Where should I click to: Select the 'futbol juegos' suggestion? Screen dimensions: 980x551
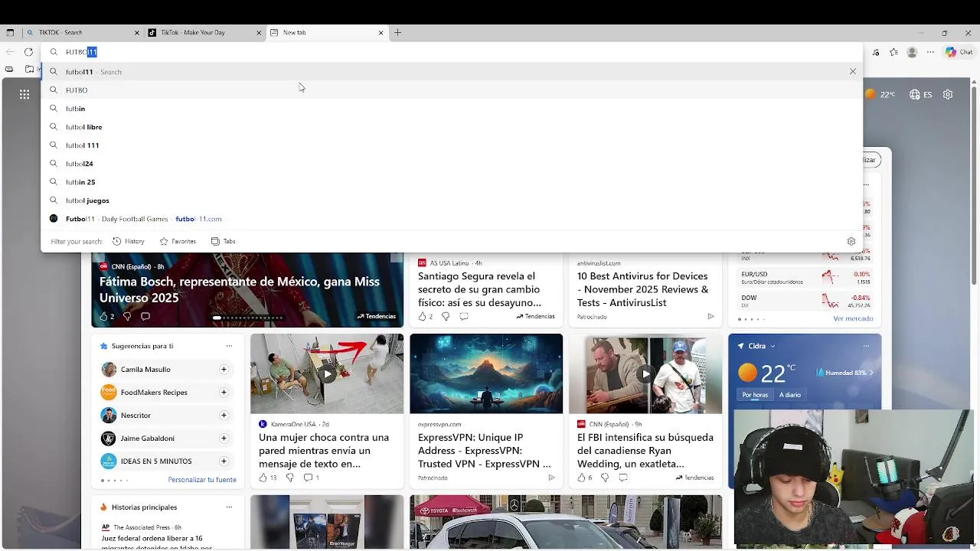tap(452, 201)
